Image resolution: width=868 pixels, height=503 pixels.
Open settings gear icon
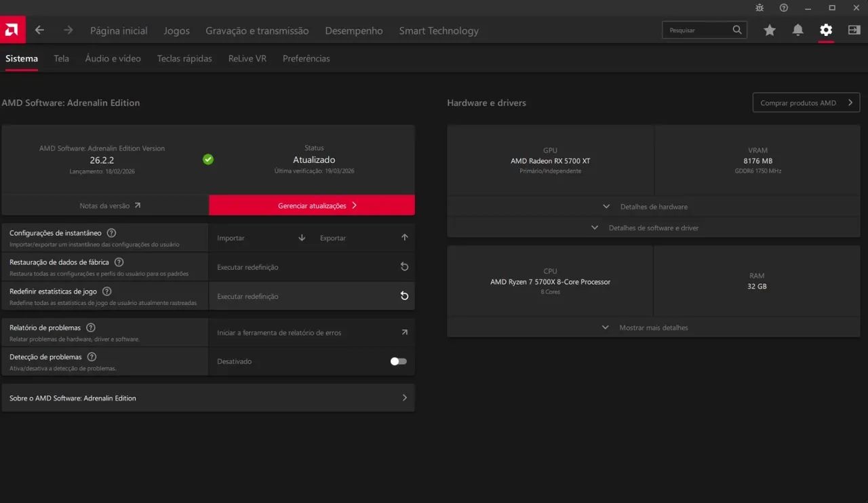click(x=826, y=30)
